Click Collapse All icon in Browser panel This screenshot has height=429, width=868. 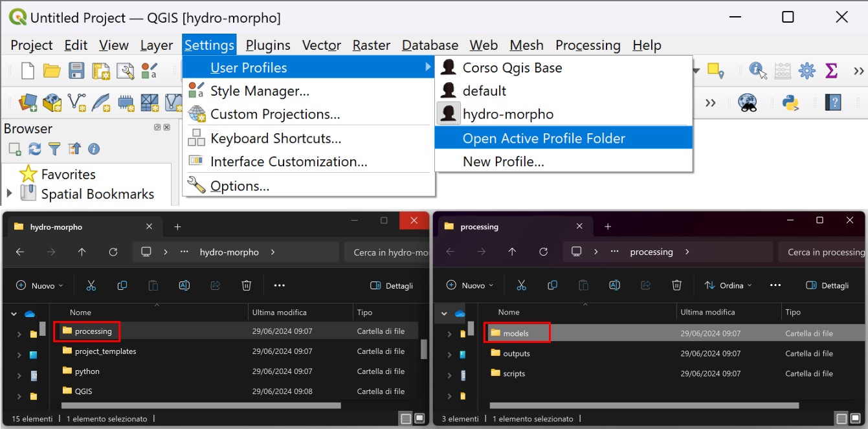[x=74, y=149]
